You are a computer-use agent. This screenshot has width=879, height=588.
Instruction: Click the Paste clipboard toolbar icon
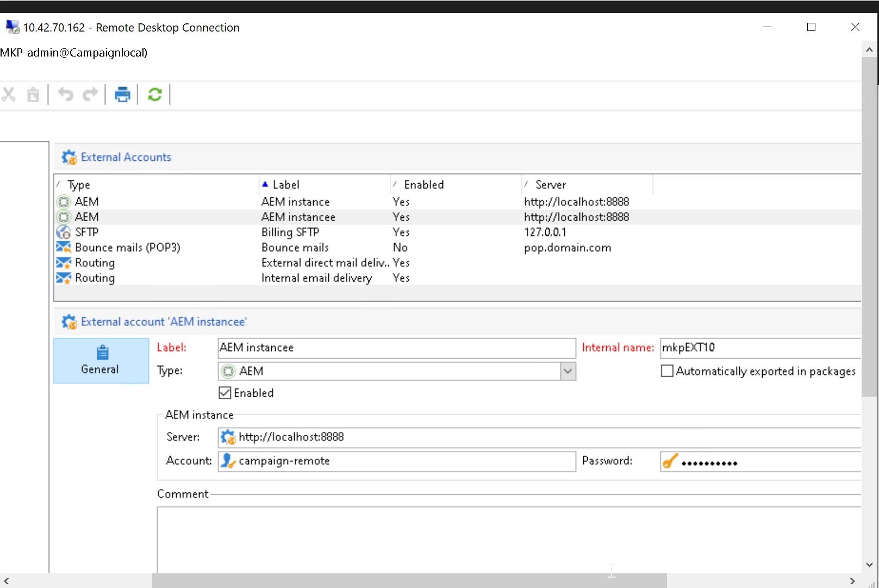[33, 95]
